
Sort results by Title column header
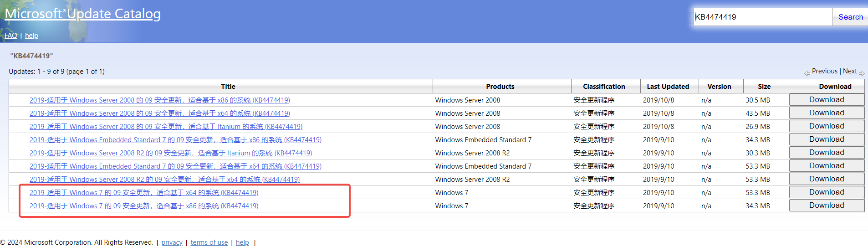[x=228, y=87]
